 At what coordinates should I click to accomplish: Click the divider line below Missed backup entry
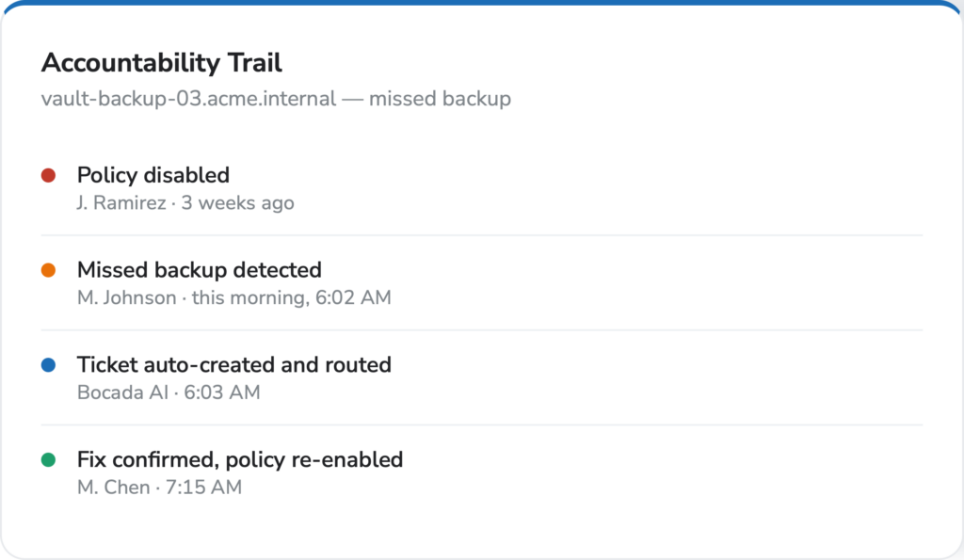coord(482,330)
